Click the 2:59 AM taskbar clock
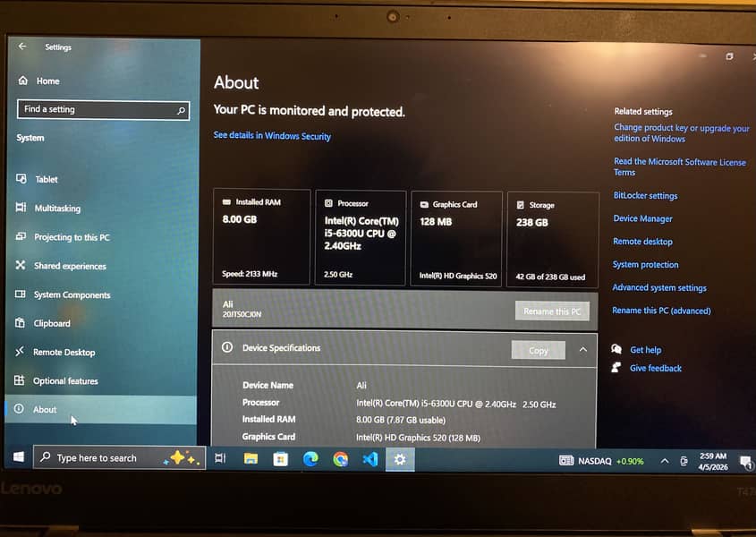 (x=713, y=462)
